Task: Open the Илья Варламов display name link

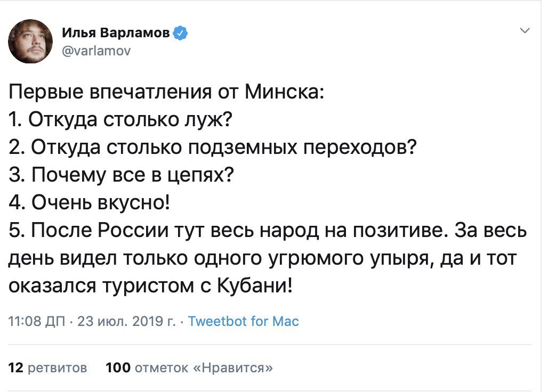Action: coord(116,34)
